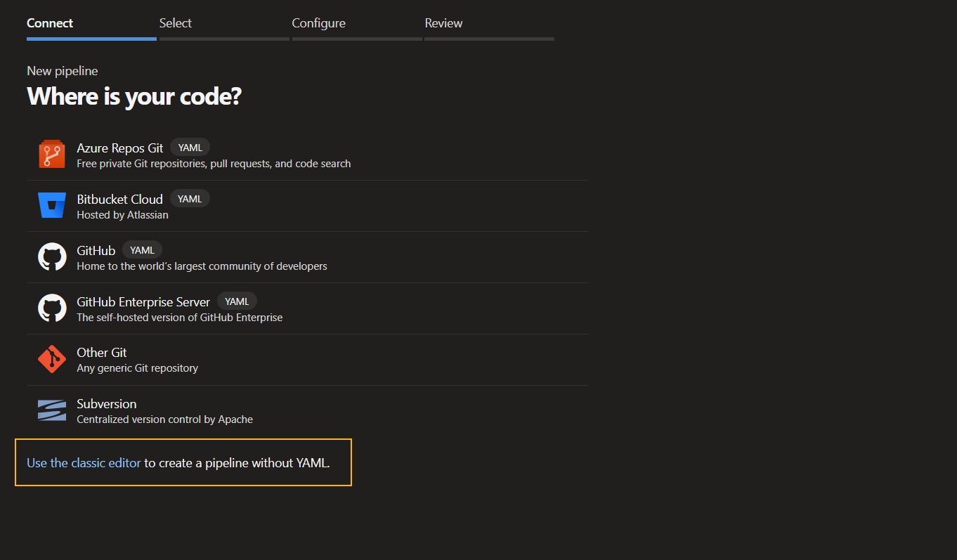Click the Bitbucket Cloud bucket icon

click(52, 205)
